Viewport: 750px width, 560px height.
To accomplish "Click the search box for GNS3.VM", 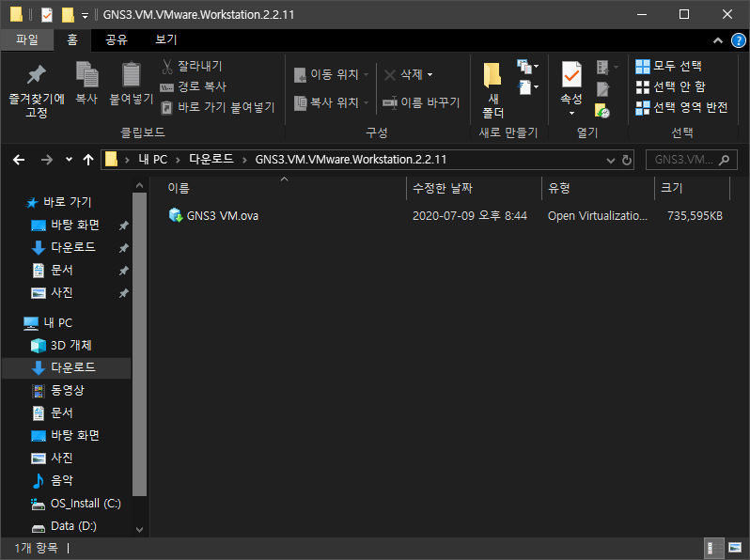I will (691, 160).
